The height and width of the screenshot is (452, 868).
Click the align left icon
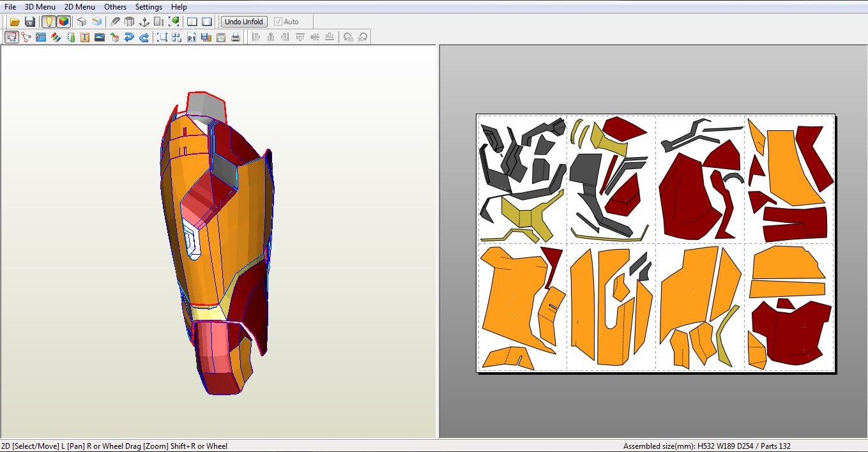pyautogui.click(x=256, y=37)
